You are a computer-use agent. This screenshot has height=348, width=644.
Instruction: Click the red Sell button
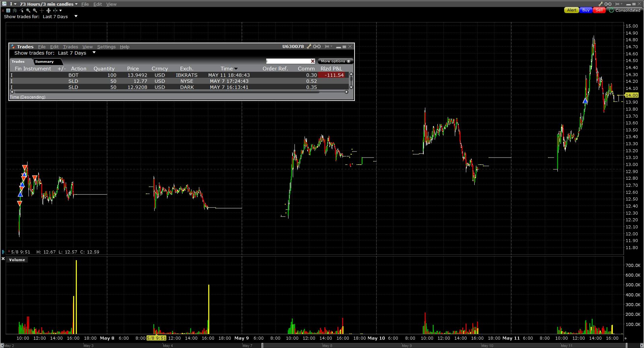click(x=599, y=10)
